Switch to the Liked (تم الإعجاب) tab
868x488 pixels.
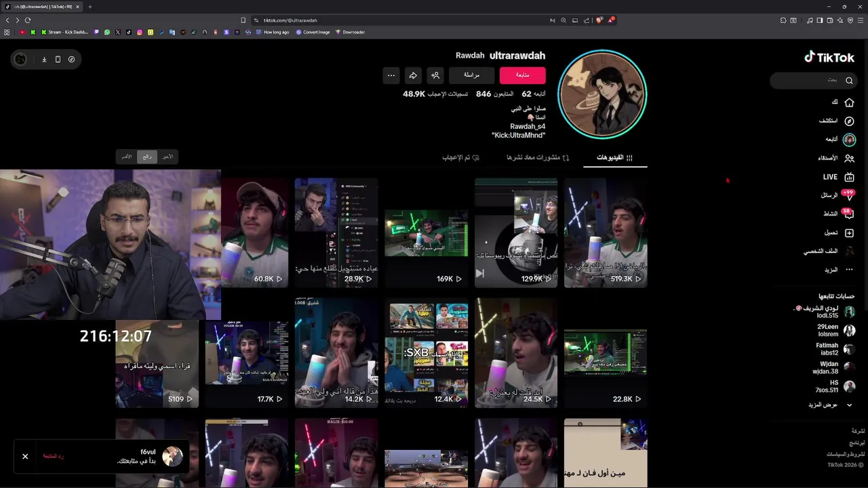point(461,157)
